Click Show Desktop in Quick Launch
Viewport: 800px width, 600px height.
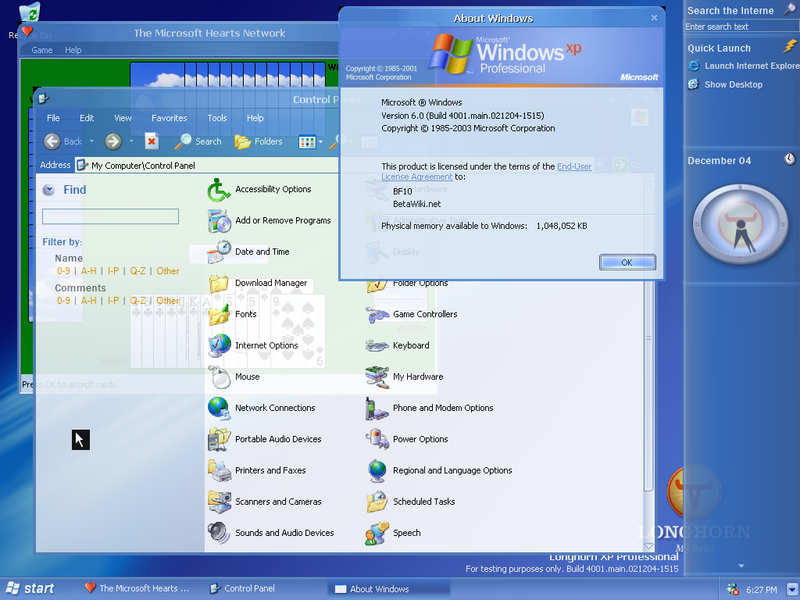coord(725,85)
